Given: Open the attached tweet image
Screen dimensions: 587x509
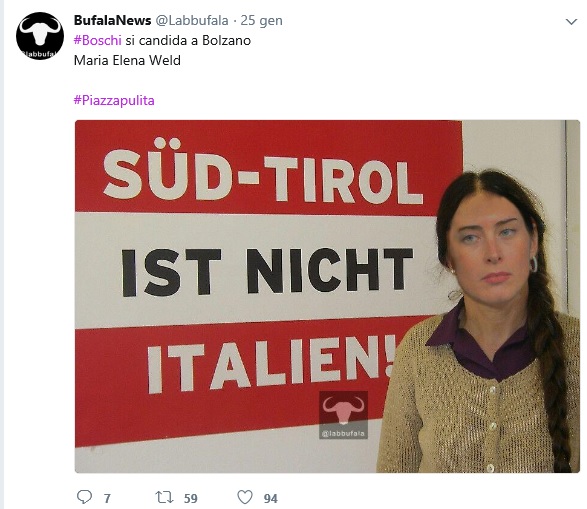Looking at the screenshot, I should [x=327, y=296].
